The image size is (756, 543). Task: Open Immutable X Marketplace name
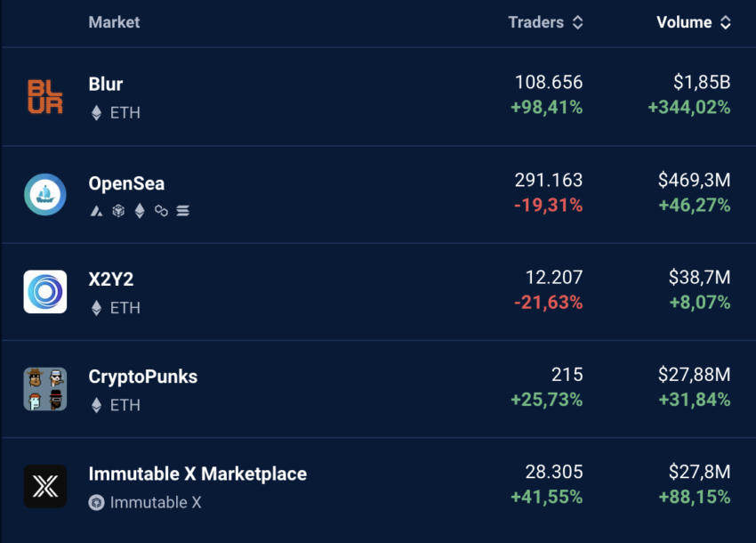[x=197, y=474]
